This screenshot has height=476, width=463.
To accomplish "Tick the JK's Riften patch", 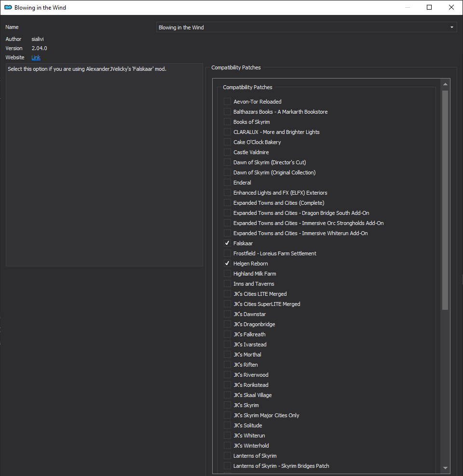I will pyautogui.click(x=227, y=365).
